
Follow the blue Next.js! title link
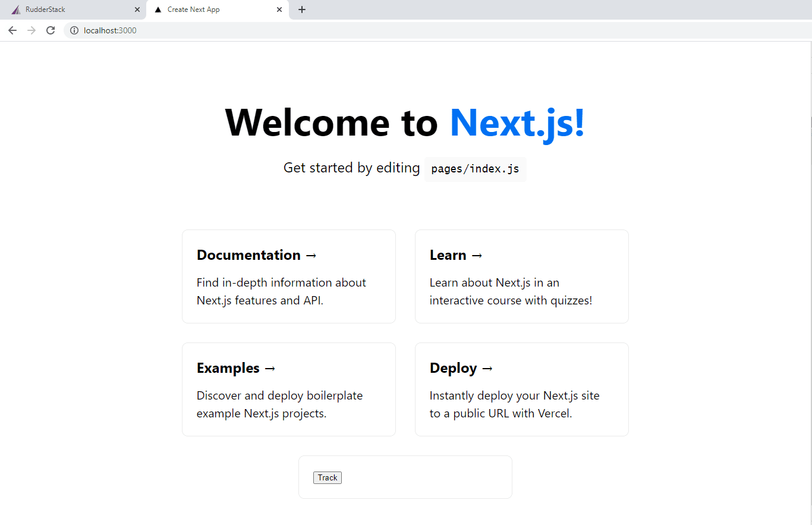[x=517, y=122]
